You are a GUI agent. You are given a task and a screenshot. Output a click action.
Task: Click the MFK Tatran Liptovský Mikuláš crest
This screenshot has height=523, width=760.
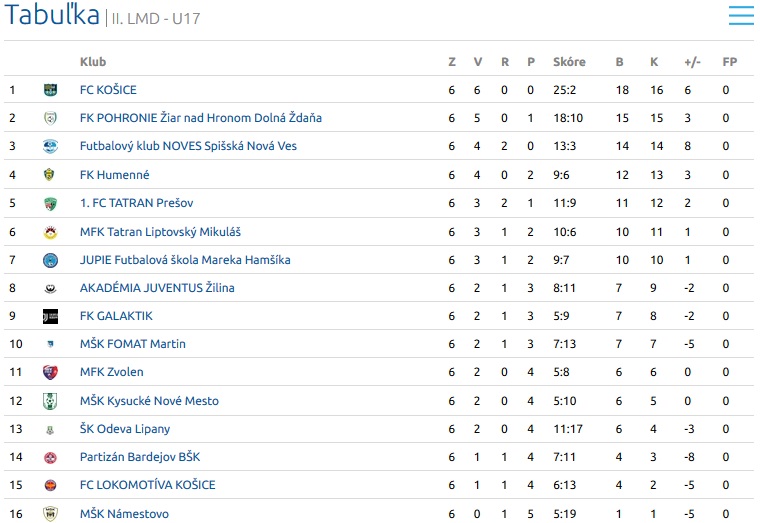tap(50, 232)
